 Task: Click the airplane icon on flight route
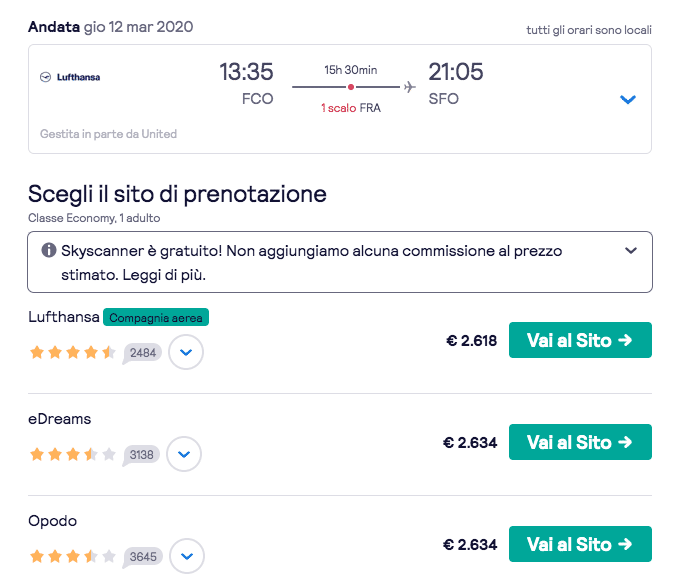coord(409,87)
